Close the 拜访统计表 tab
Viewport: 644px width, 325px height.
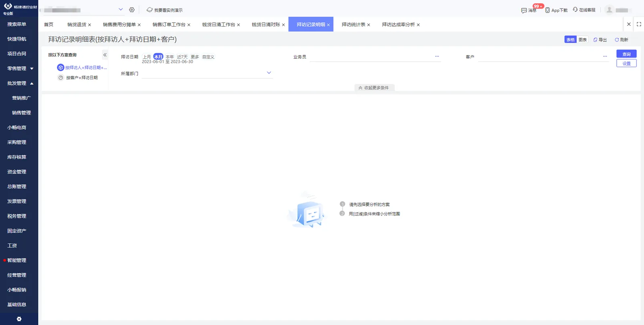click(369, 25)
